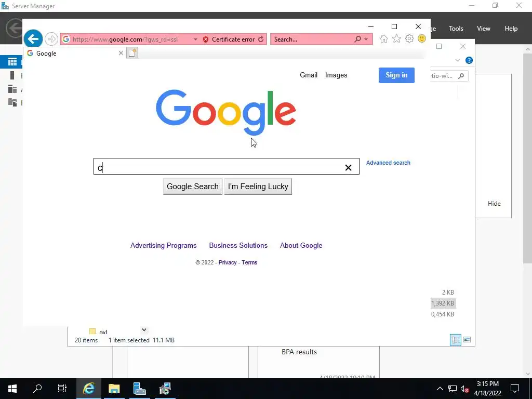Switch File Explorer to details view
Screen dimensions: 532x399
455,340
